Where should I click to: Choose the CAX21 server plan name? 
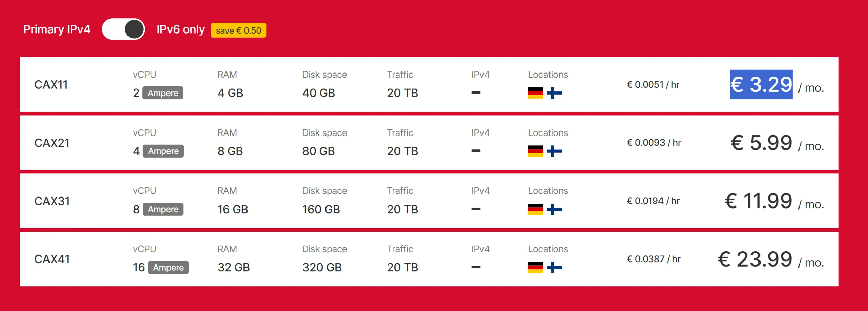click(x=52, y=143)
